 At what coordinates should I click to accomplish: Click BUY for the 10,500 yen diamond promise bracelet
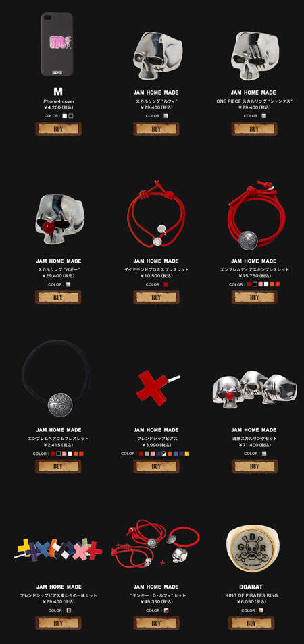[156, 297]
